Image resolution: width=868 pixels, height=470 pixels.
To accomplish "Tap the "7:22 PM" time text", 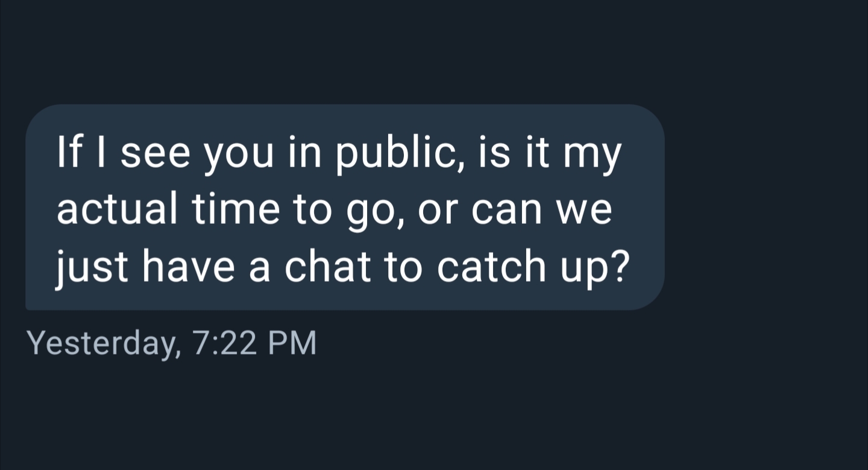I will click(x=254, y=343).
